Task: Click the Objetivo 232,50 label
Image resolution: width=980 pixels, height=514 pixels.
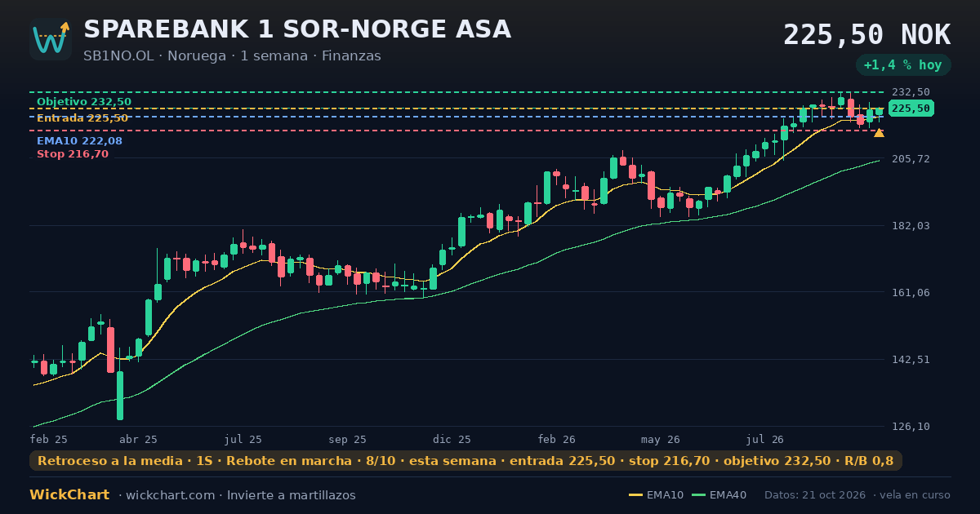Action: coord(84,102)
